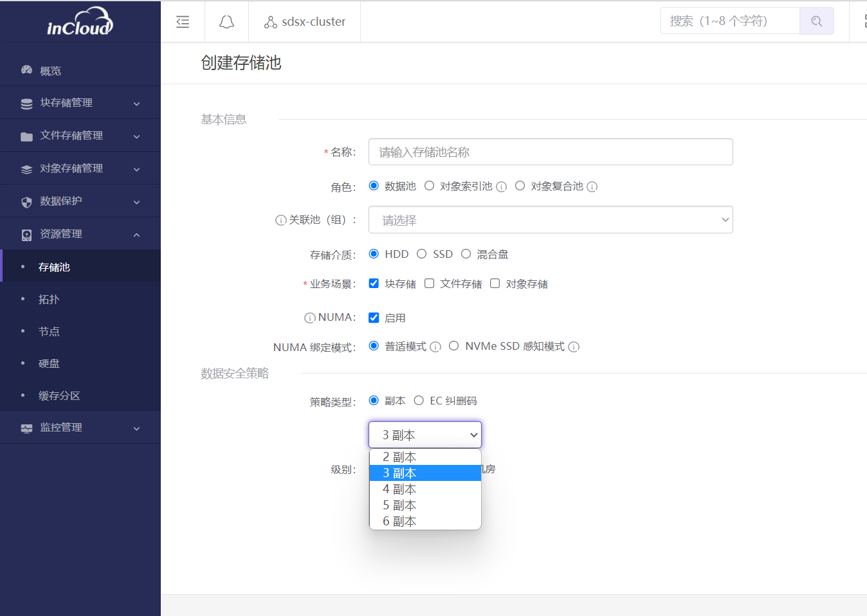Open the 存储池 sidebar item
Viewport: 867px width, 616px height.
pos(80,267)
